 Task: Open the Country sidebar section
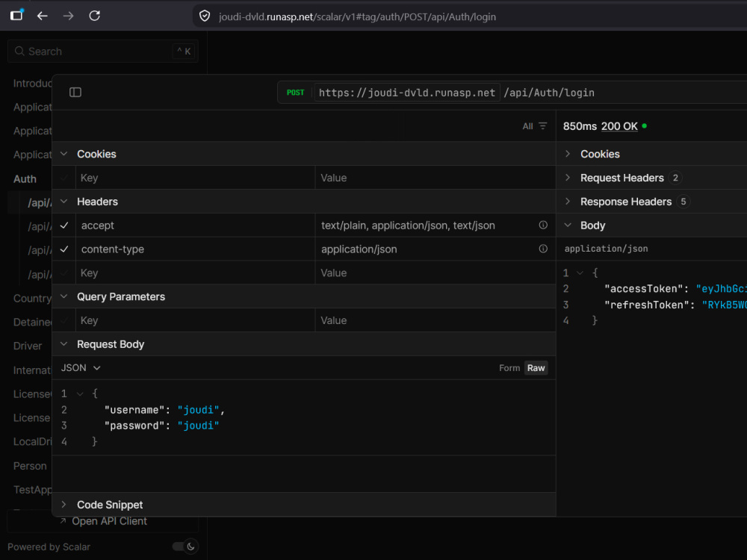32,299
